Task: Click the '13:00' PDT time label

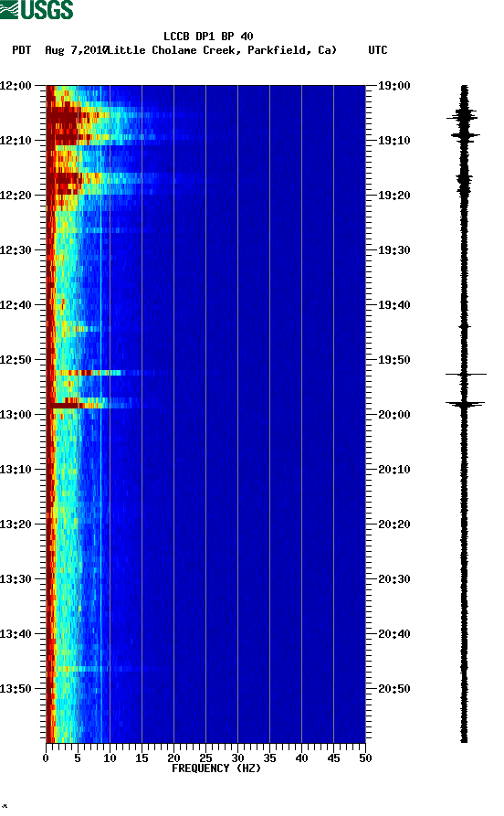Action: click(x=16, y=415)
